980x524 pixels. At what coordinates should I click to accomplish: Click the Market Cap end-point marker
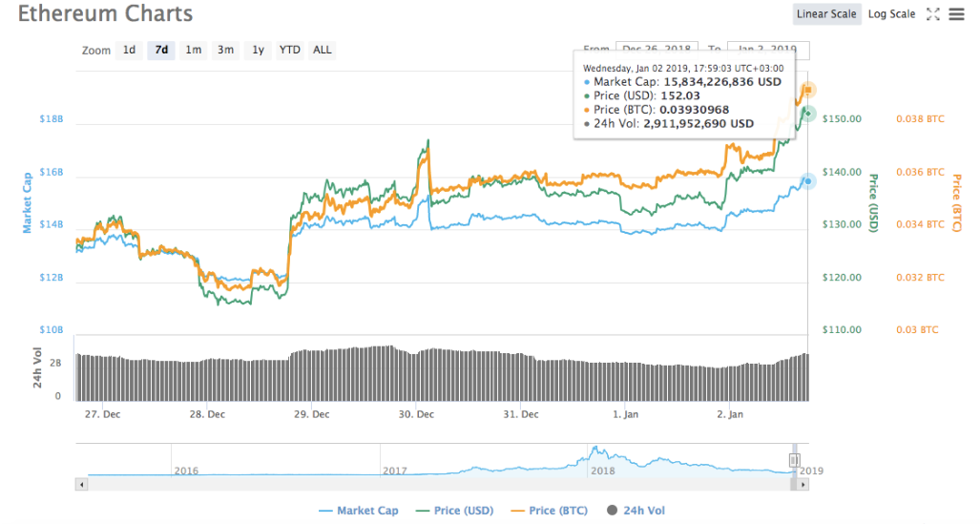click(807, 181)
